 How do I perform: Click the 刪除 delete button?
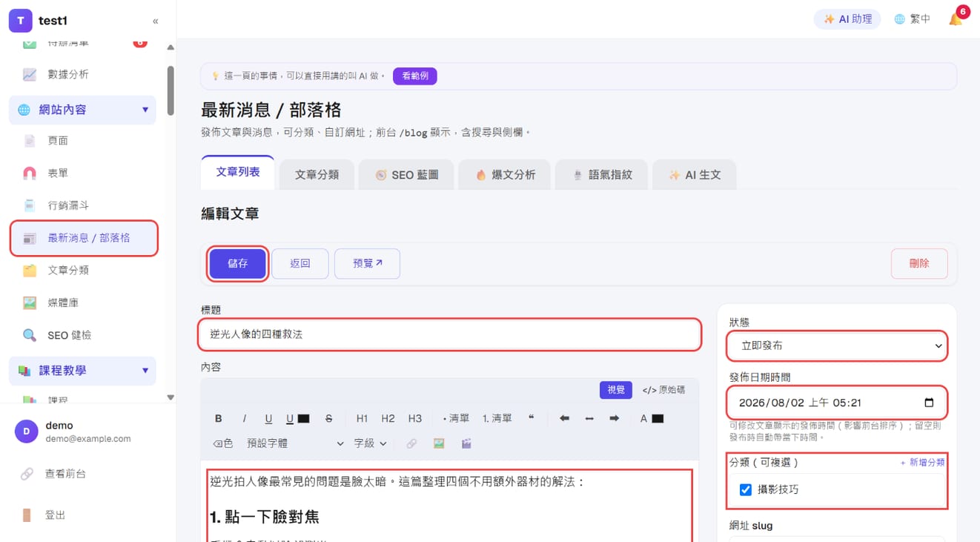click(x=919, y=263)
